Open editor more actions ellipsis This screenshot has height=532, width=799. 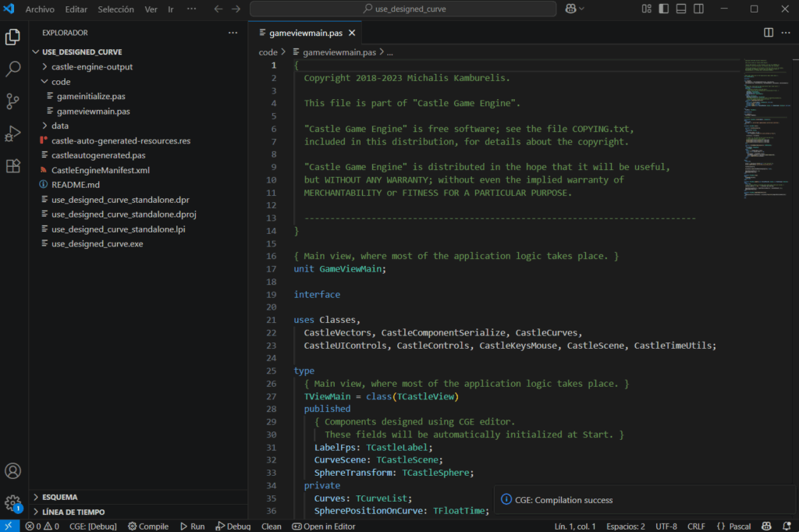point(786,33)
